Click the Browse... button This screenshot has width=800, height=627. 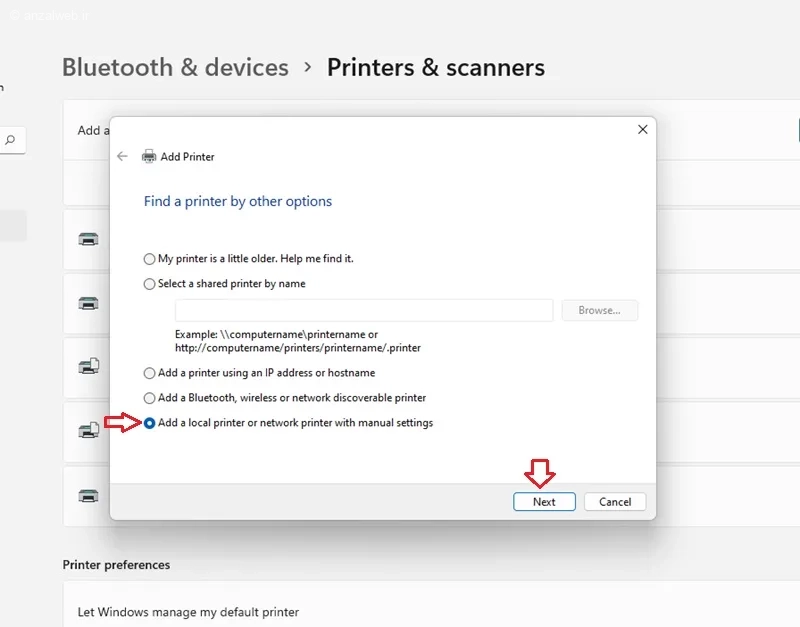pyautogui.click(x=599, y=310)
